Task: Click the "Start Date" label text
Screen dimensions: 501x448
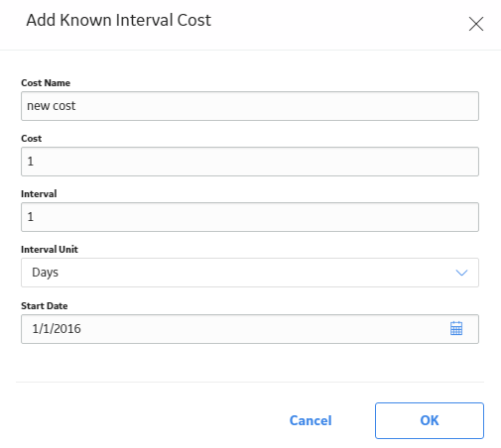Action: pyautogui.click(x=45, y=305)
